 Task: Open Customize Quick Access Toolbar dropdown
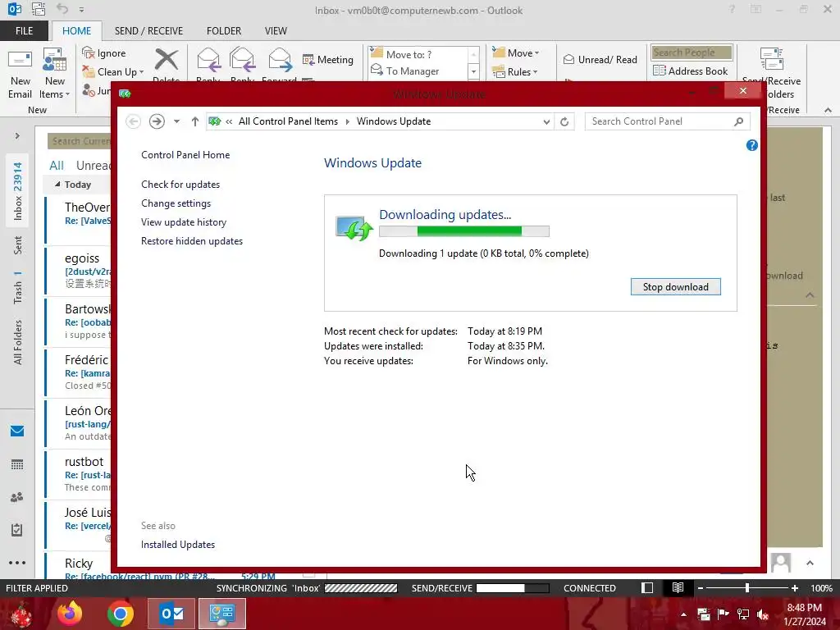tap(81, 10)
